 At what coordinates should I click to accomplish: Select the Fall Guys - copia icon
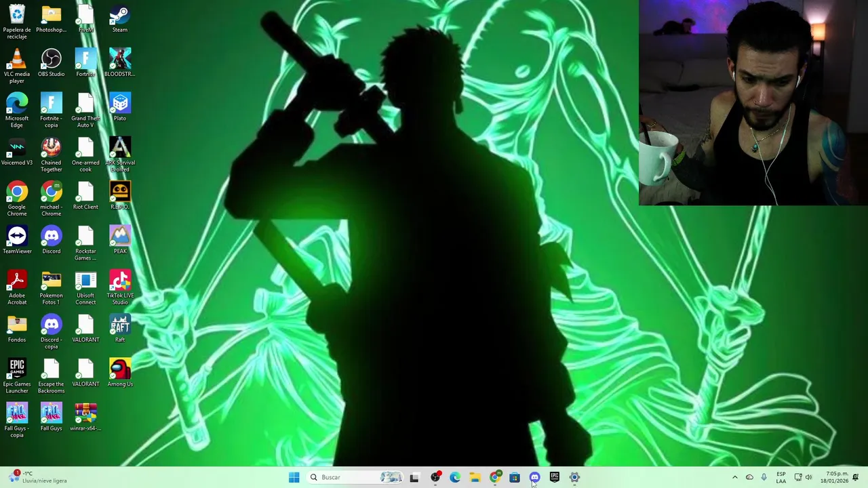pyautogui.click(x=17, y=420)
